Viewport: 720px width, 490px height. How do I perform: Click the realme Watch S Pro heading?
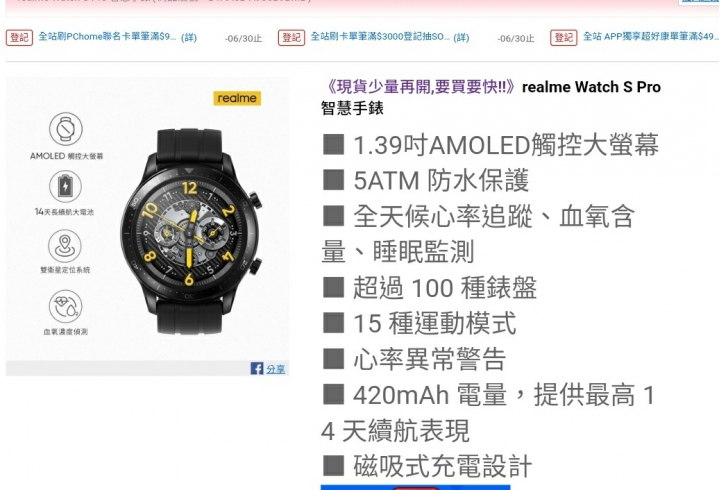[591, 87]
